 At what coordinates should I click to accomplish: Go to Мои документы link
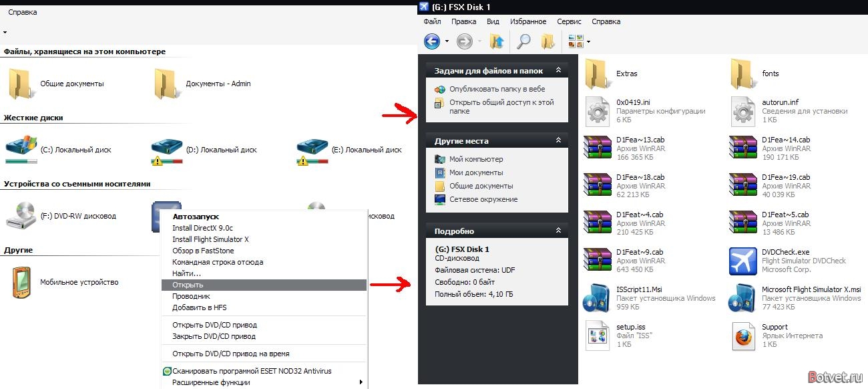pyautogui.click(x=475, y=172)
